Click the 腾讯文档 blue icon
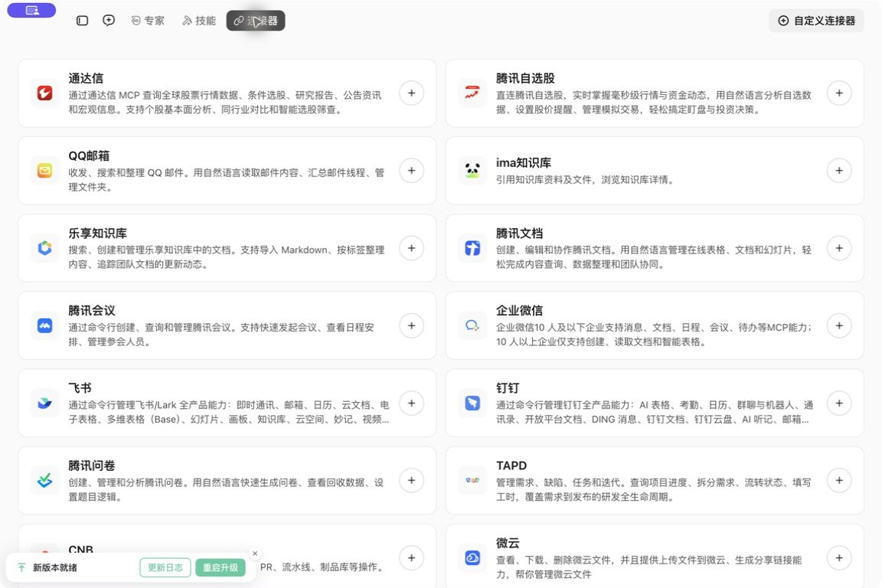Screen dimensions: 882x588 (x=472, y=248)
